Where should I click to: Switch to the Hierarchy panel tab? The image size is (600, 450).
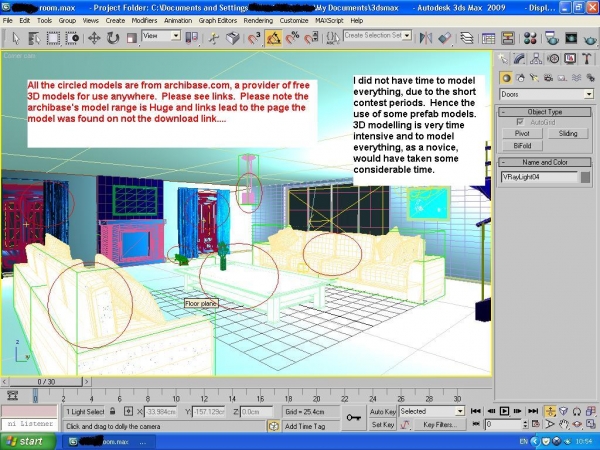click(x=536, y=58)
